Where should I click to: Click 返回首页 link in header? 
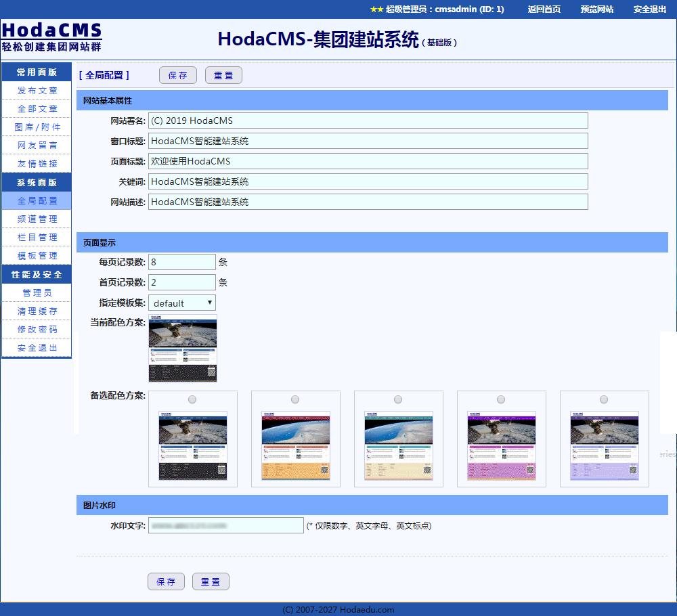tap(544, 9)
